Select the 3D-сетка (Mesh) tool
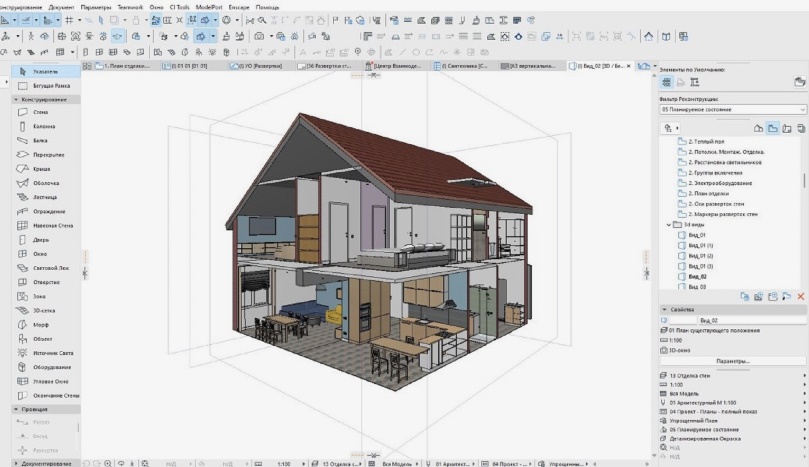809x467 pixels. [x=45, y=311]
